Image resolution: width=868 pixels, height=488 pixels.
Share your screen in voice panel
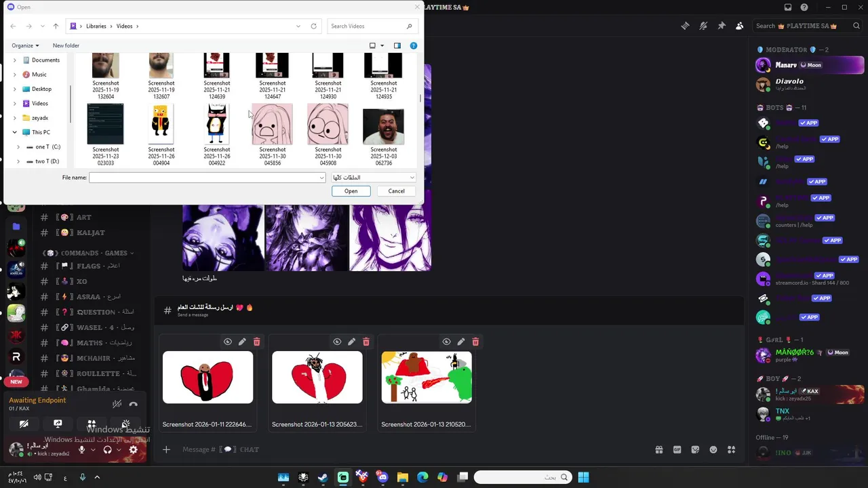58,424
